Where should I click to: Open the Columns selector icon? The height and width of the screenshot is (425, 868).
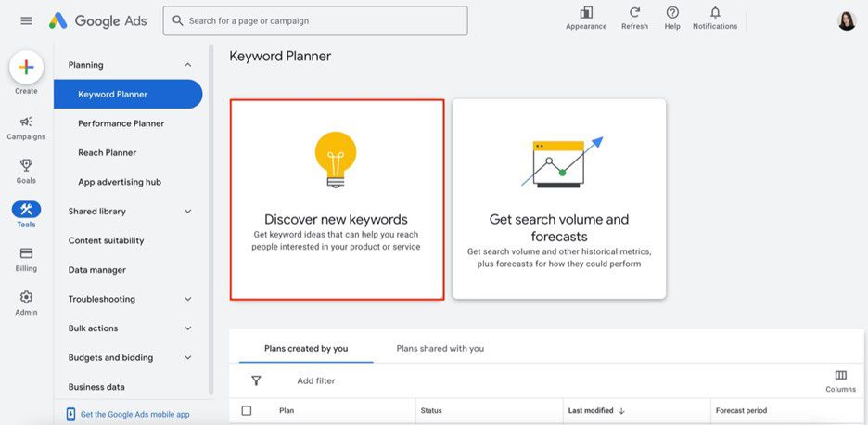click(x=840, y=375)
